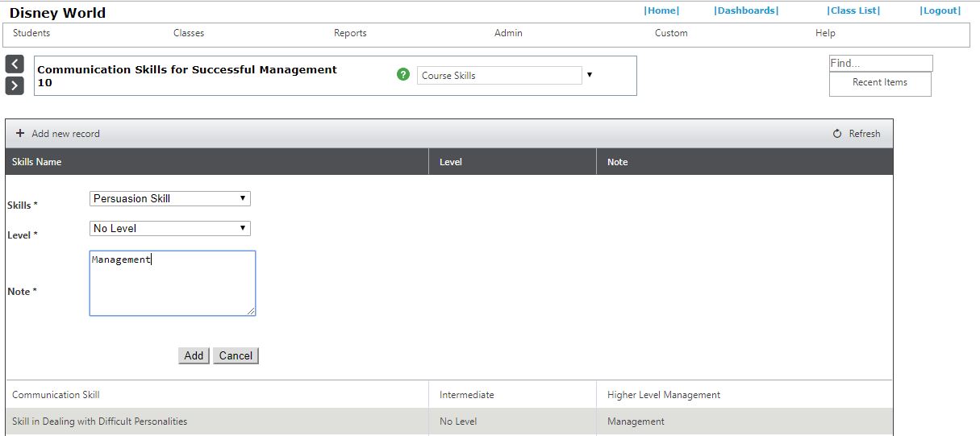Viewport: 980px width, 436px height.
Task: Open the Course Skills dropdown arrow
Action: click(x=590, y=75)
